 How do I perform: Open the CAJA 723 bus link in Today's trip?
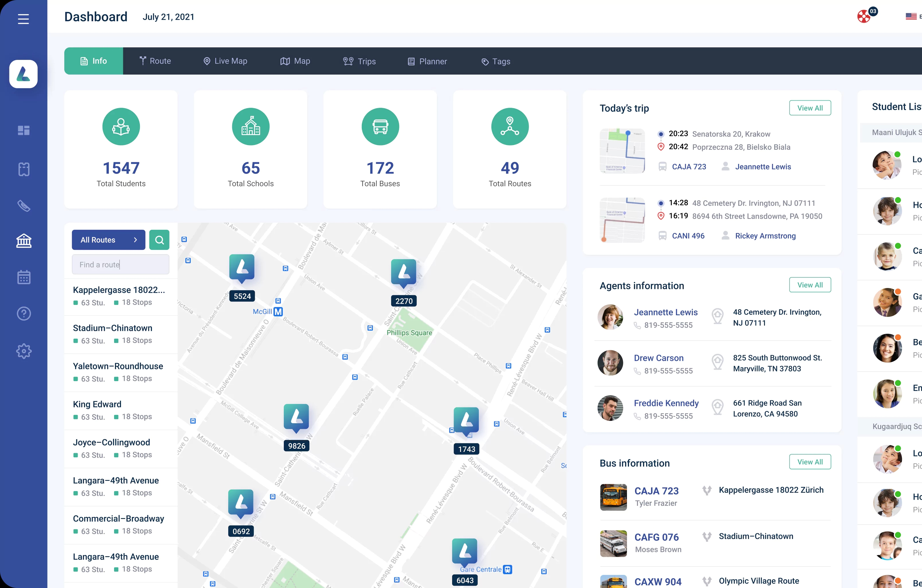tap(689, 166)
